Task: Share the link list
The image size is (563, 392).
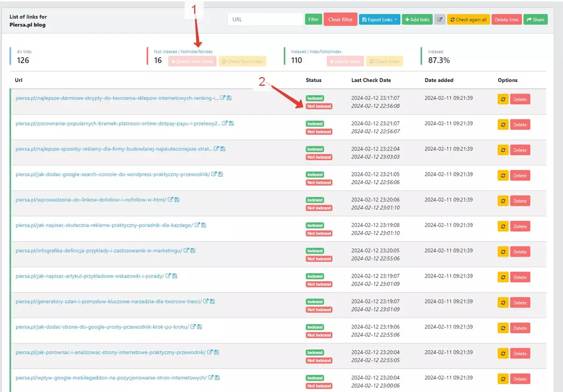Action: pos(535,19)
